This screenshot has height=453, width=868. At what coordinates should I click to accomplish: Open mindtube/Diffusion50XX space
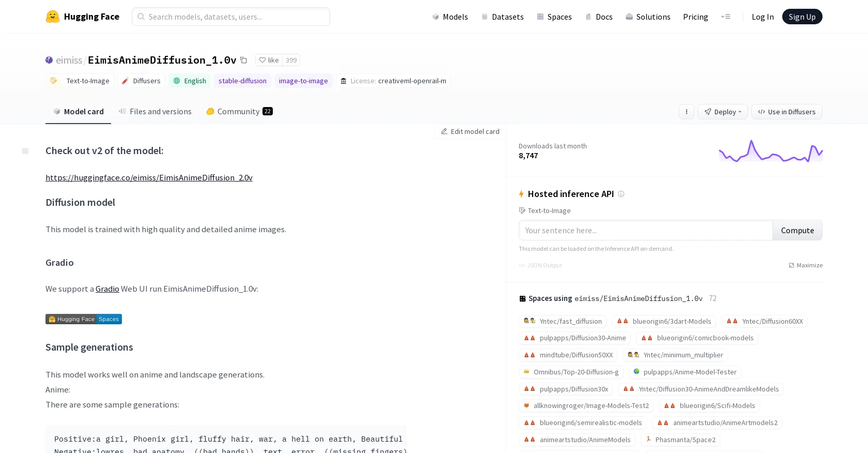(x=568, y=355)
